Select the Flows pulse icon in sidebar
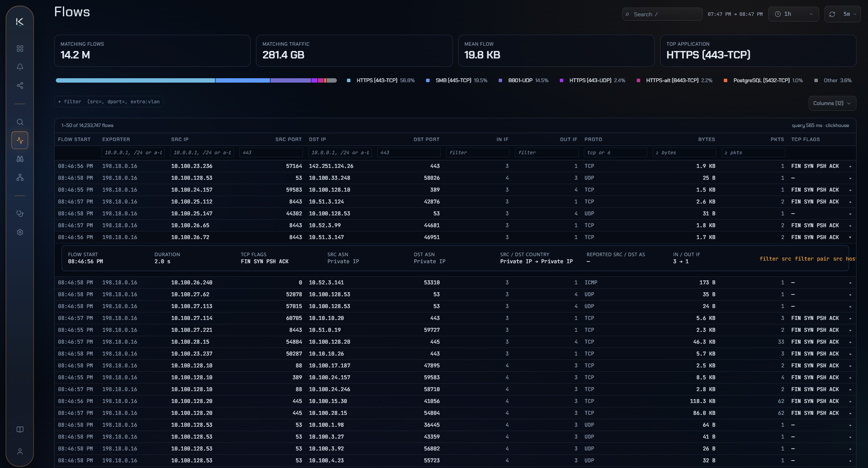Viewport: 868px width, 468px height. pos(20,140)
